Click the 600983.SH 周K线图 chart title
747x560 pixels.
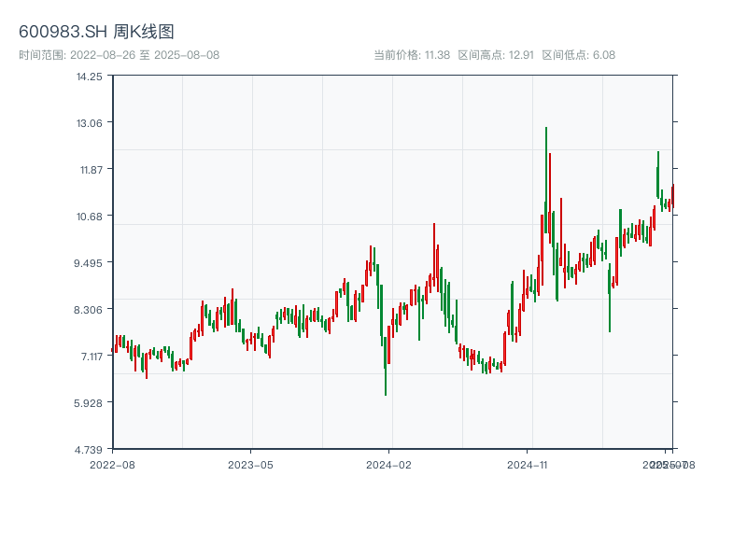(x=96, y=32)
